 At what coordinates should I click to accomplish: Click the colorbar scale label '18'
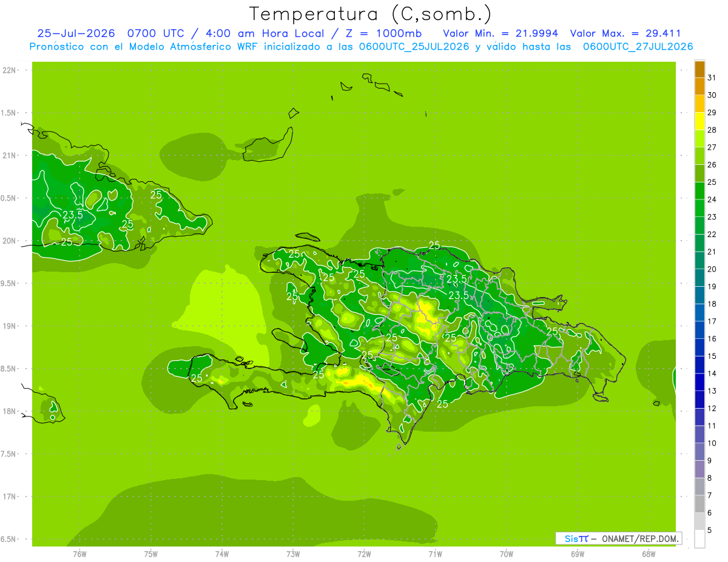pos(712,304)
